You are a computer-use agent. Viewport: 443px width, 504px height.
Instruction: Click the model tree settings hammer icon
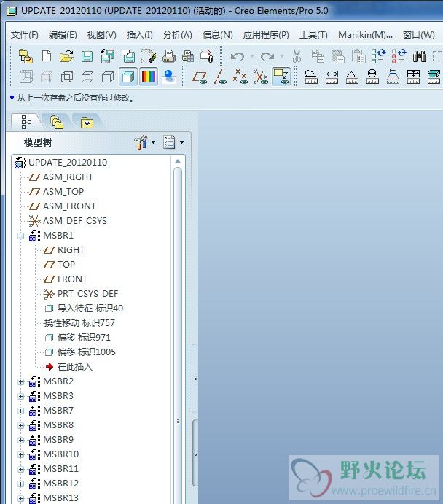tap(141, 142)
